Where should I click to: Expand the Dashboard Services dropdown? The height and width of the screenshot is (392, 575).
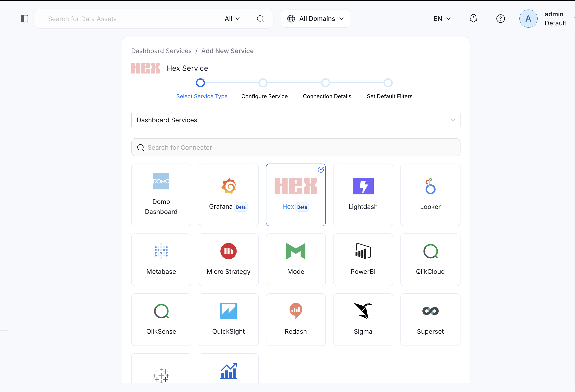[296, 120]
